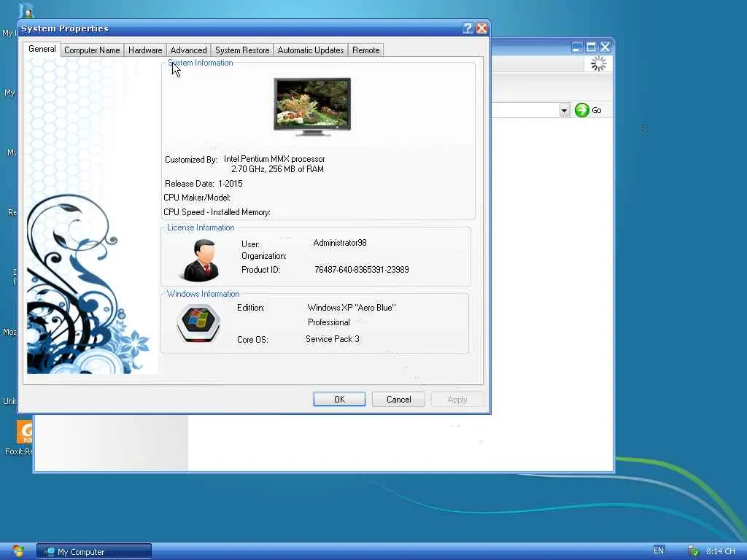Image resolution: width=747 pixels, height=560 pixels.
Task: Click the grayed Apply button
Action: [x=457, y=400]
